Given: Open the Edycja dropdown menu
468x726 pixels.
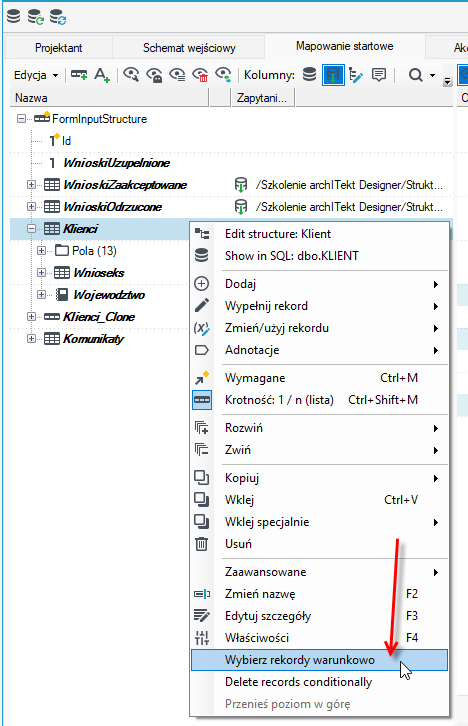Looking at the screenshot, I should pyautogui.click(x=36, y=75).
